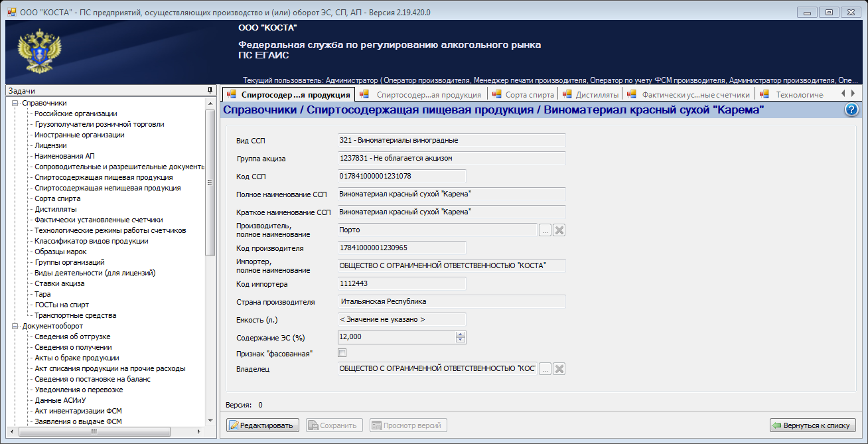Open Производитель browse ellipsis button
The height and width of the screenshot is (444, 868).
point(544,230)
